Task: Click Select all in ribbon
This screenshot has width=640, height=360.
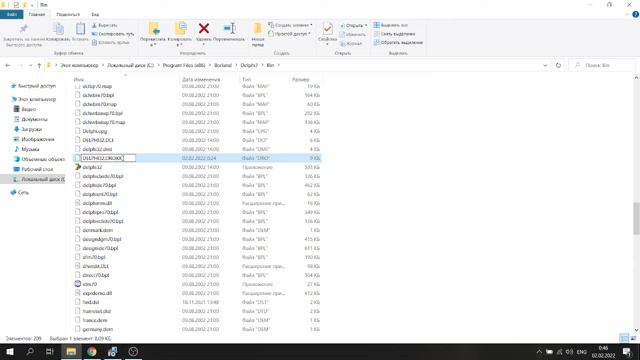Action: pos(391,25)
